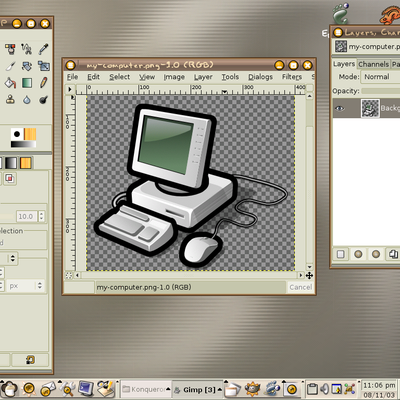Screen dimensions: 400x400
Task: Toggle the Background layer eye visibility
Action: 340,108
